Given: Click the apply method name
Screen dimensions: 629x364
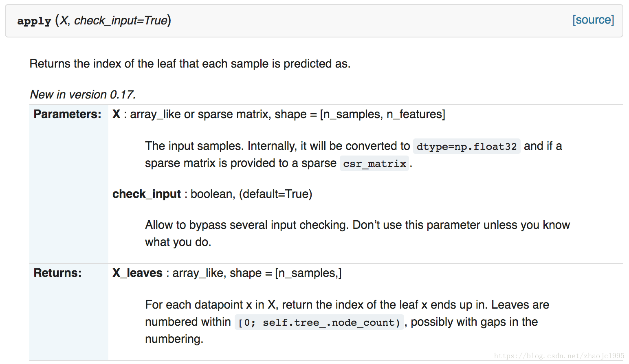Looking at the screenshot, I should click(x=34, y=21).
